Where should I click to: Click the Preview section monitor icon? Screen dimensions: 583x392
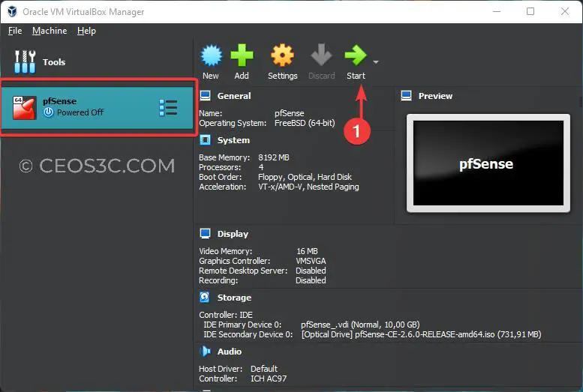407,96
